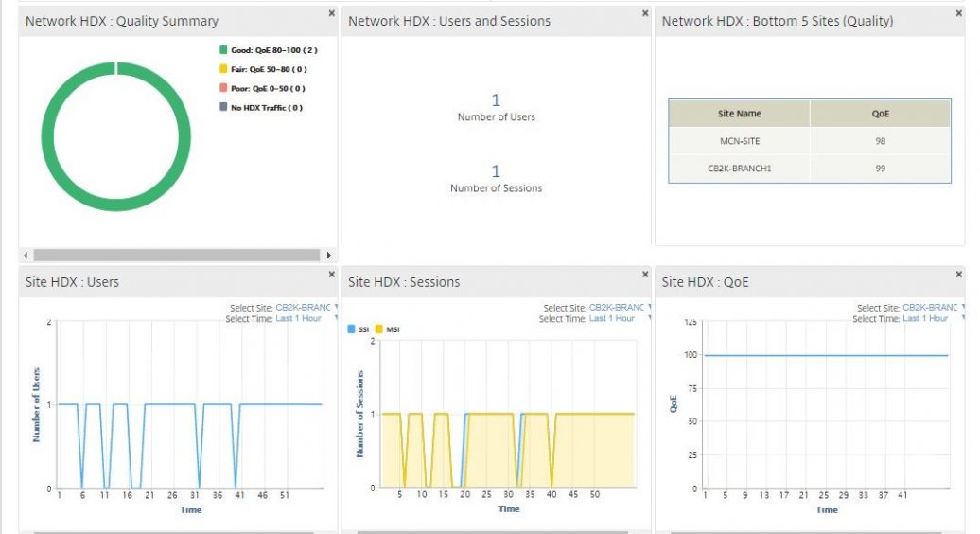Close the Site HDX Users widget
Viewport: 980px width, 534px height.
(x=331, y=275)
